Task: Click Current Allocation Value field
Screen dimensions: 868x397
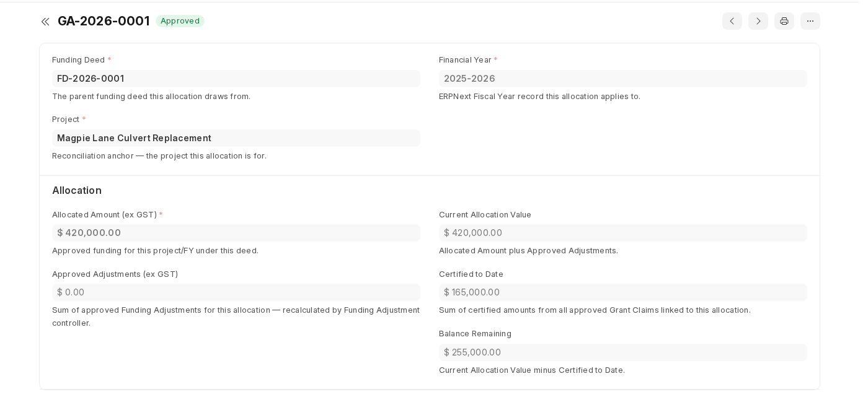Action: (623, 233)
